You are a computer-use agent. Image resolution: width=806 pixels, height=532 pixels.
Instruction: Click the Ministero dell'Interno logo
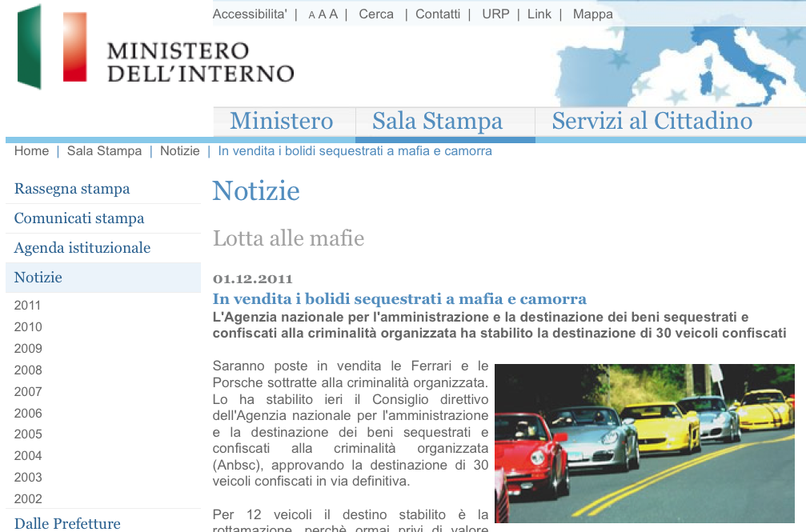tap(155, 47)
